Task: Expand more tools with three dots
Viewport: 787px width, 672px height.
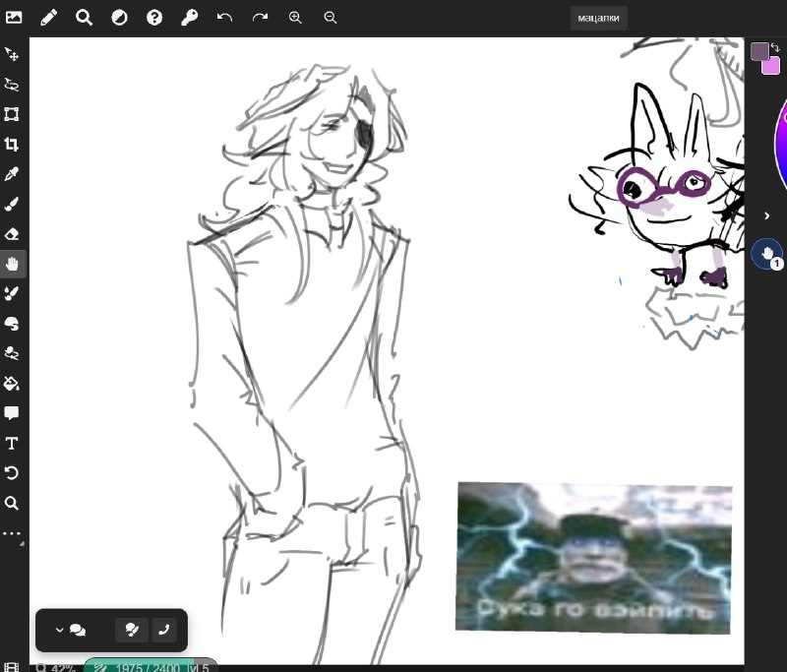Action: (x=12, y=533)
